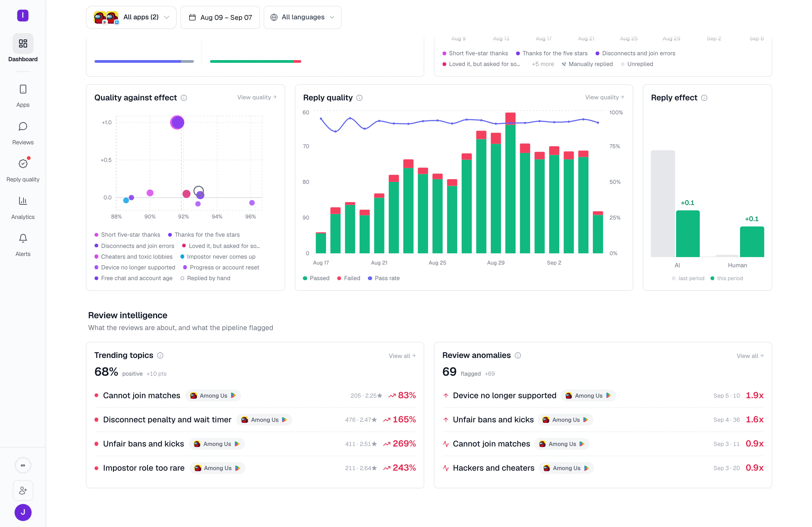Image resolution: width=812 pixels, height=527 pixels.
Task: Toggle Cheaters and toxic lobbies legend item
Action: [133, 257]
